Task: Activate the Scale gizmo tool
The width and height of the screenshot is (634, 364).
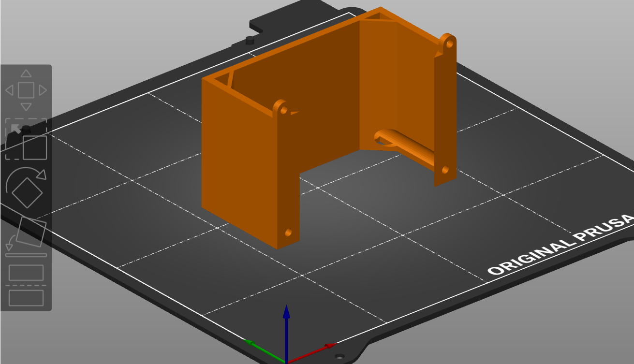Action: click(26, 139)
